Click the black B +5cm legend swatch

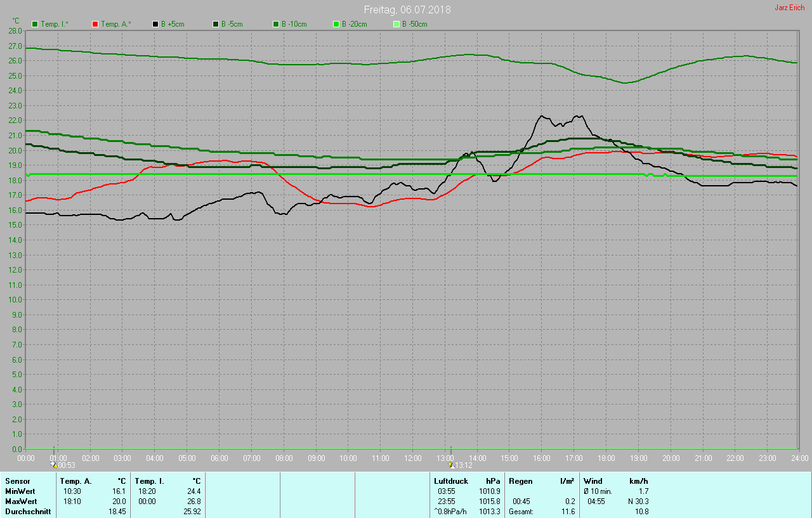pos(155,24)
